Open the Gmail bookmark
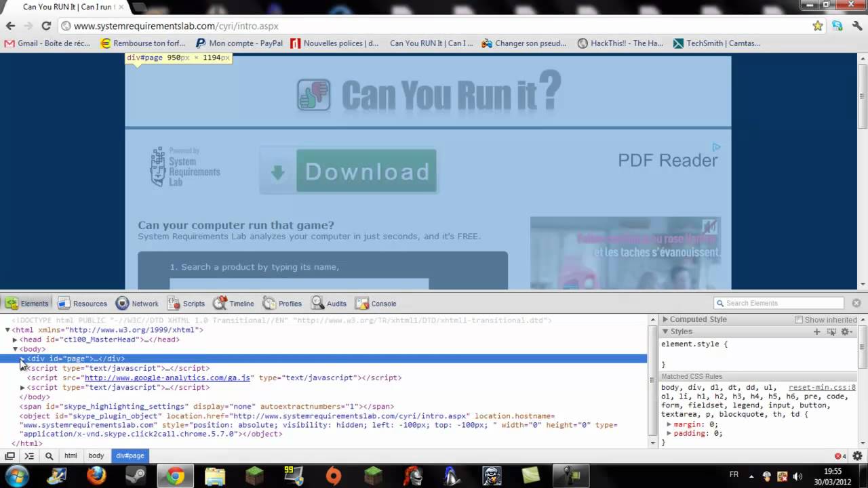Screen dimensions: 868x488 pos(47,43)
